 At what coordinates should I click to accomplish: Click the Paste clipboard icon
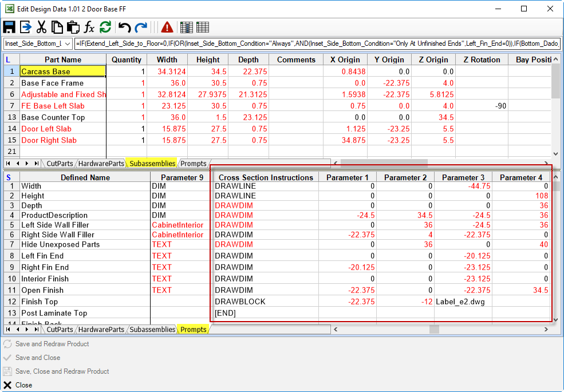click(x=73, y=27)
